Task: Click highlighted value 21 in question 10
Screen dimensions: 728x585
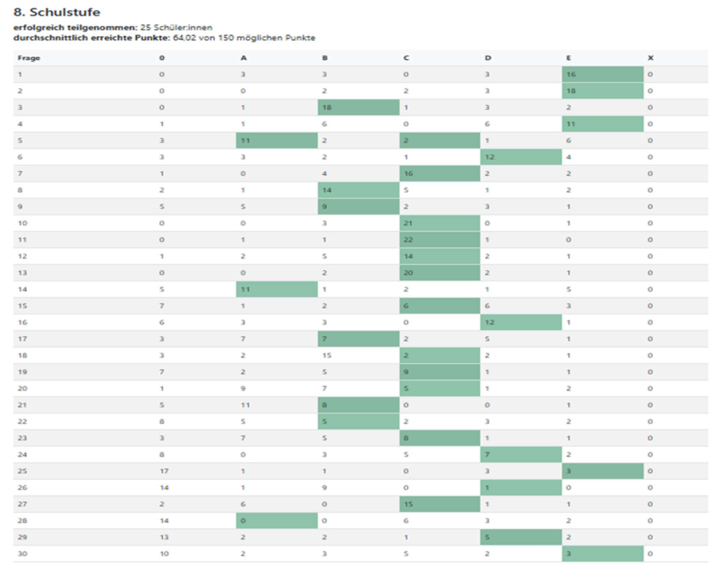Action: (408, 224)
